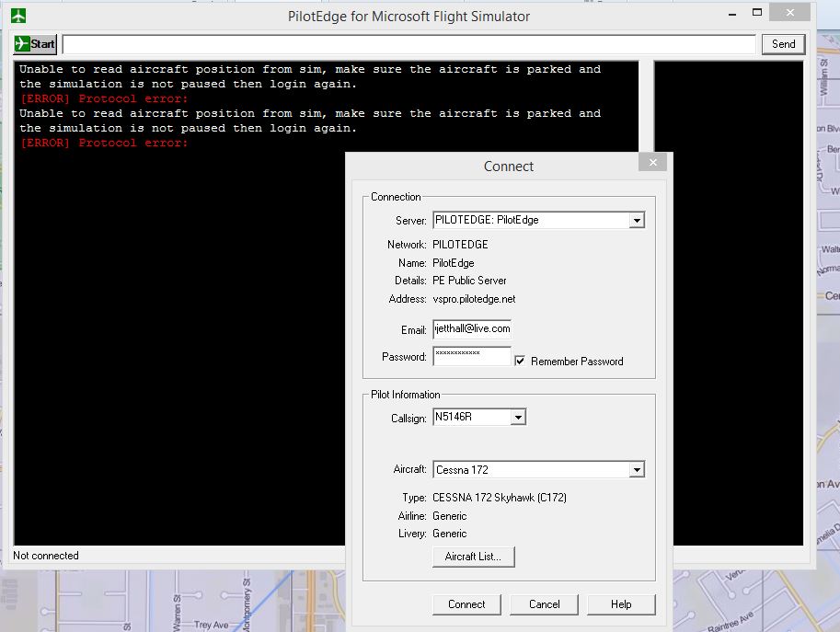Click the 'vspro.pilotedge.net' address text

click(x=474, y=299)
